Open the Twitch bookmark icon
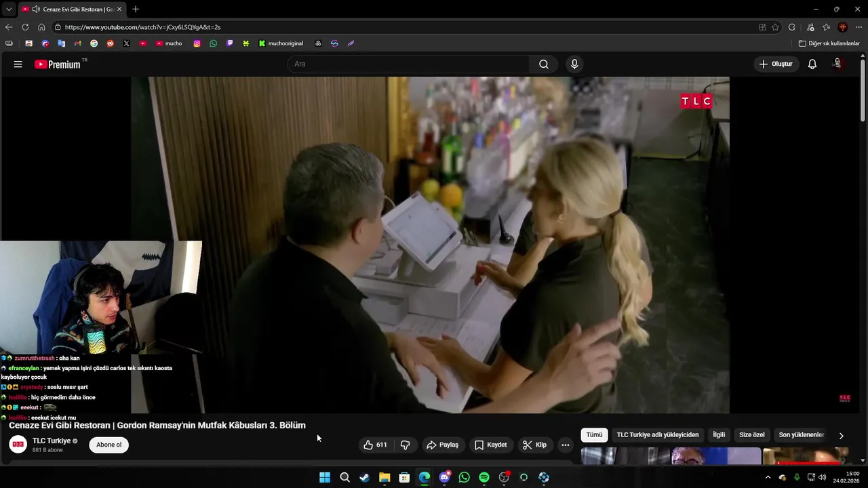Image resolution: width=868 pixels, height=488 pixels. point(230,43)
